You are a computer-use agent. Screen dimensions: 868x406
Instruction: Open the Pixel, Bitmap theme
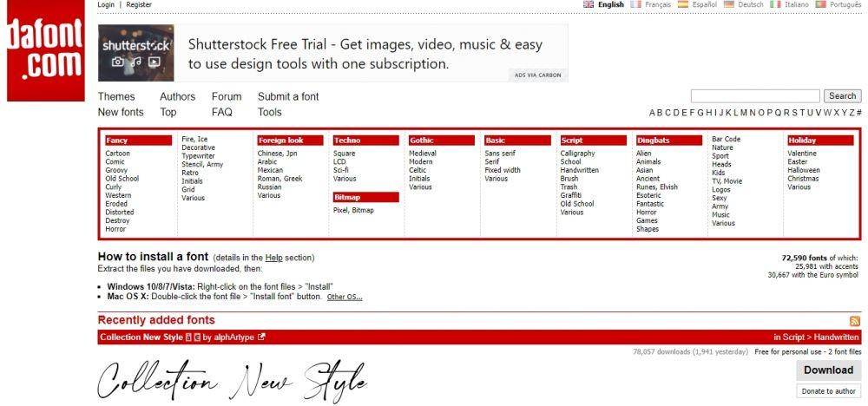353,210
